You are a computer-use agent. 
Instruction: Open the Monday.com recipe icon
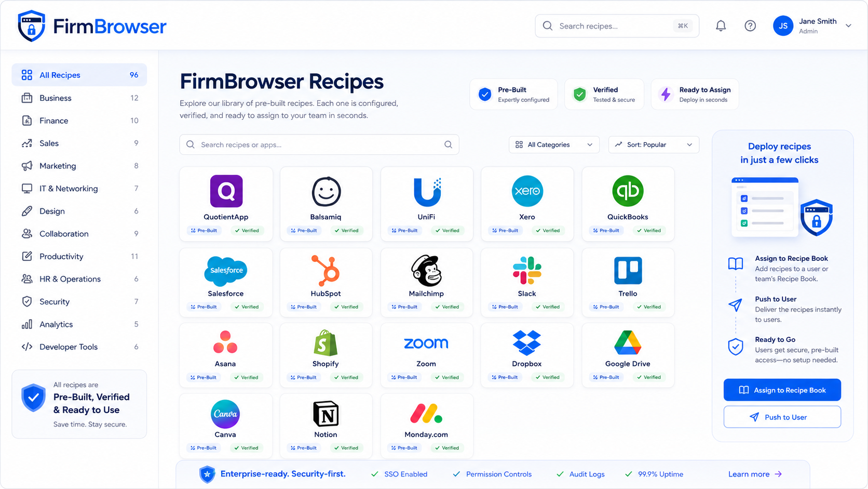pos(426,414)
